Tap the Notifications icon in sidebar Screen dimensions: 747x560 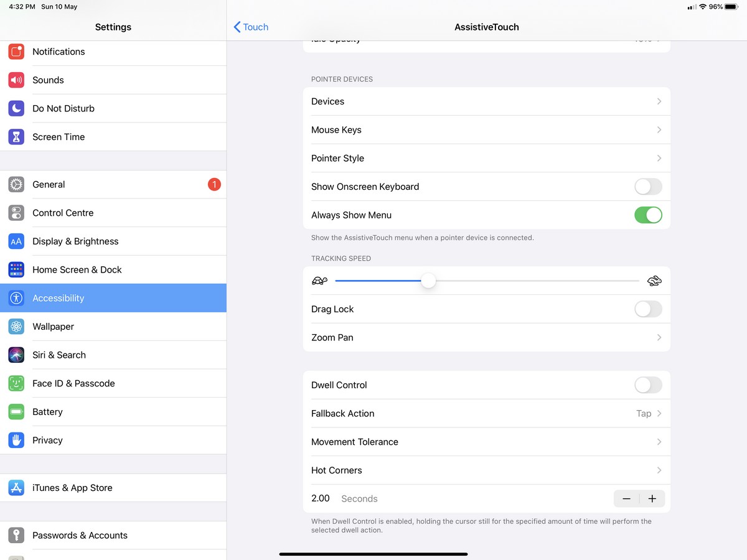(16, 52)
